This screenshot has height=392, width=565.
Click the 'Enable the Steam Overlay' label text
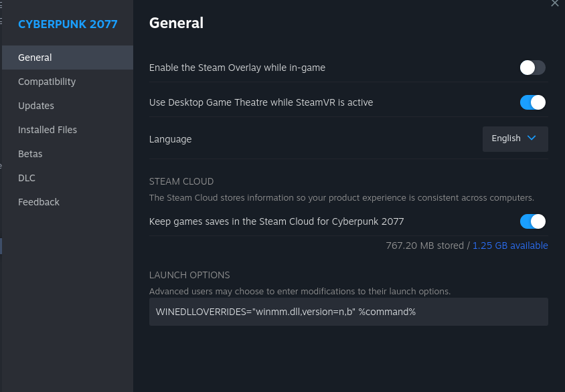tap(237, 68)
